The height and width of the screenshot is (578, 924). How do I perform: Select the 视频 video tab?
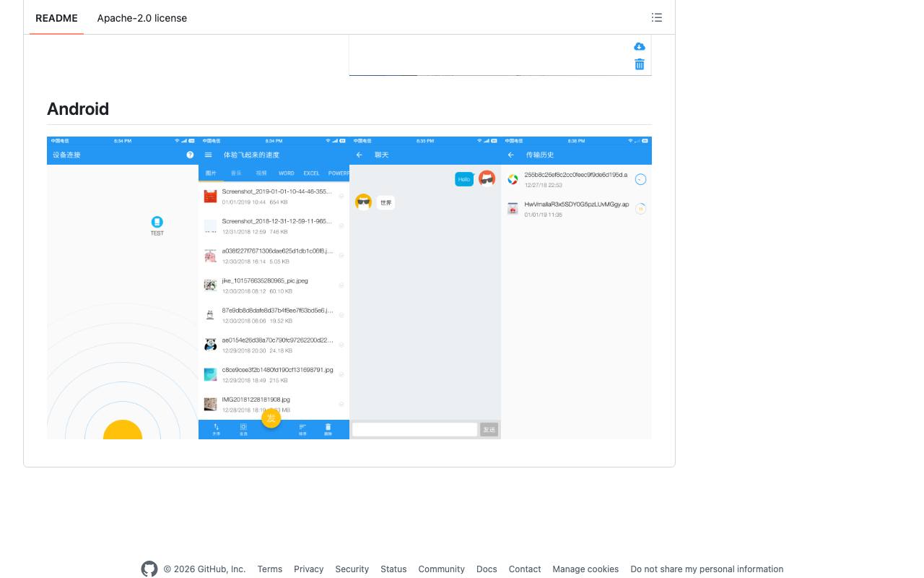click(261, 173)
